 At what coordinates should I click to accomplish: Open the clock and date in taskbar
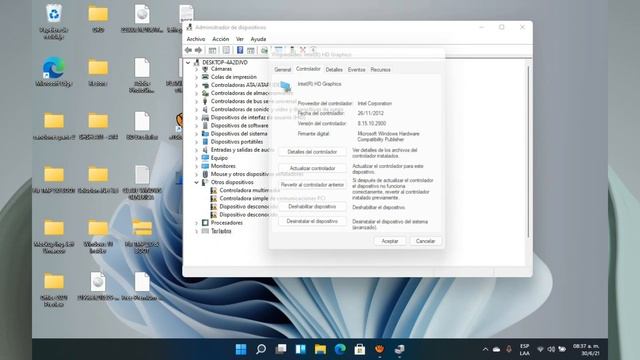[586, 349]
